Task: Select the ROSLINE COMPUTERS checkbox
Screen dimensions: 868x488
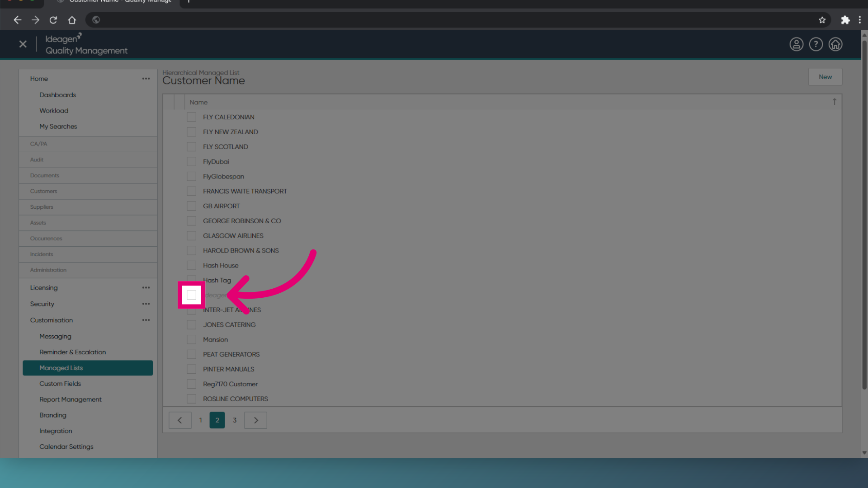Action: click(191, 399)
